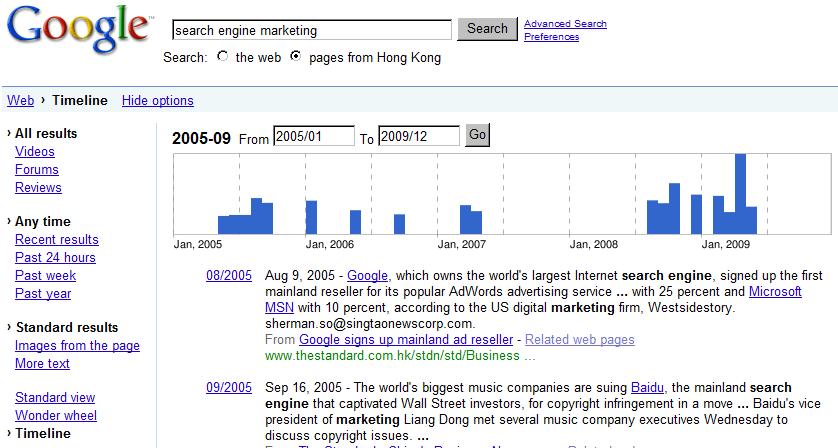The width and height of the screenshot is (838, 448).
Task: Filter to Past week
Action: [45, 276]
